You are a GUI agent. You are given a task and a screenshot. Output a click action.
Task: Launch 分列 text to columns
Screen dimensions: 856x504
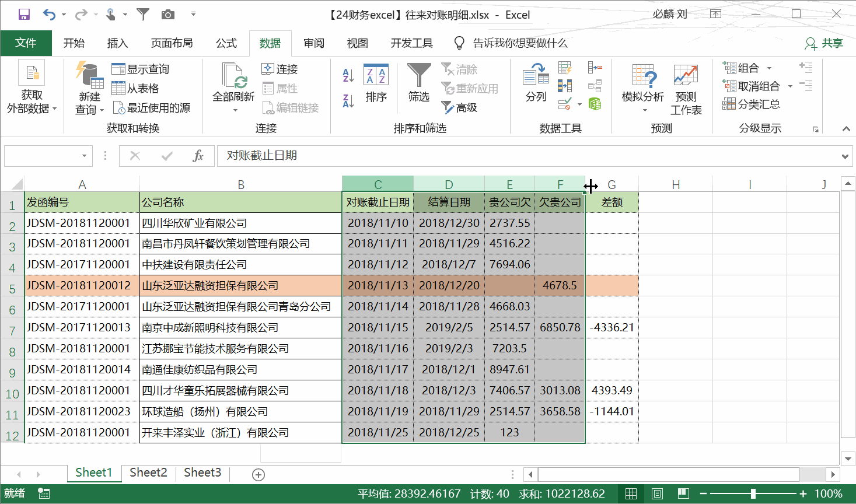[x=536, y=83]
